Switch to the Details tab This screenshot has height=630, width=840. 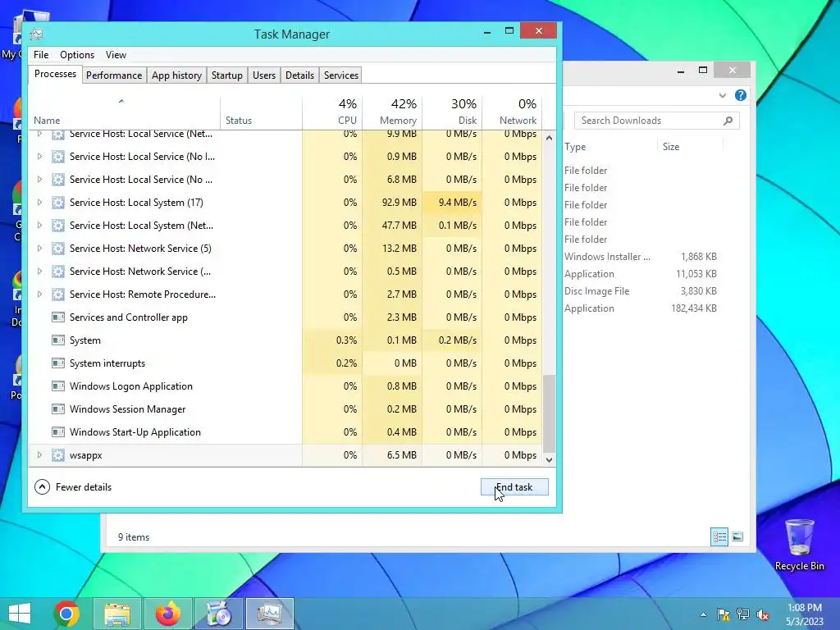point(300,75)
